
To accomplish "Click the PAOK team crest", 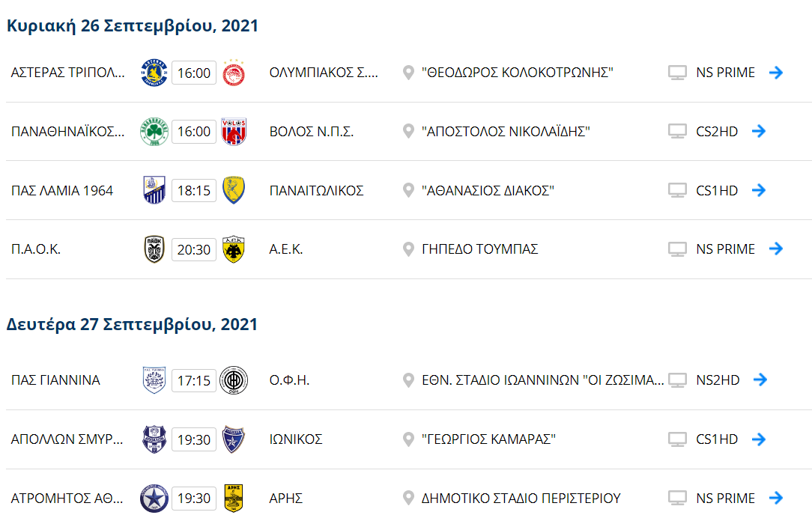I will point(153,249).
